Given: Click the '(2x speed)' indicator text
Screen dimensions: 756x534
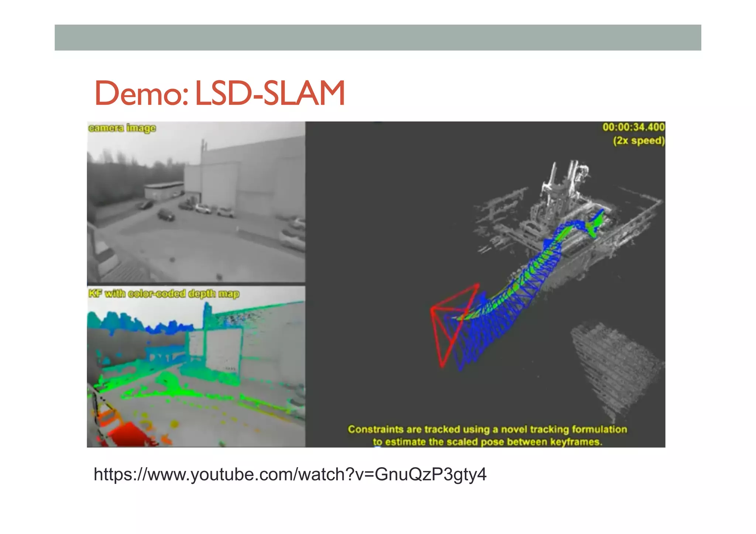Looking at the screenshot, I should coord(639,141).
